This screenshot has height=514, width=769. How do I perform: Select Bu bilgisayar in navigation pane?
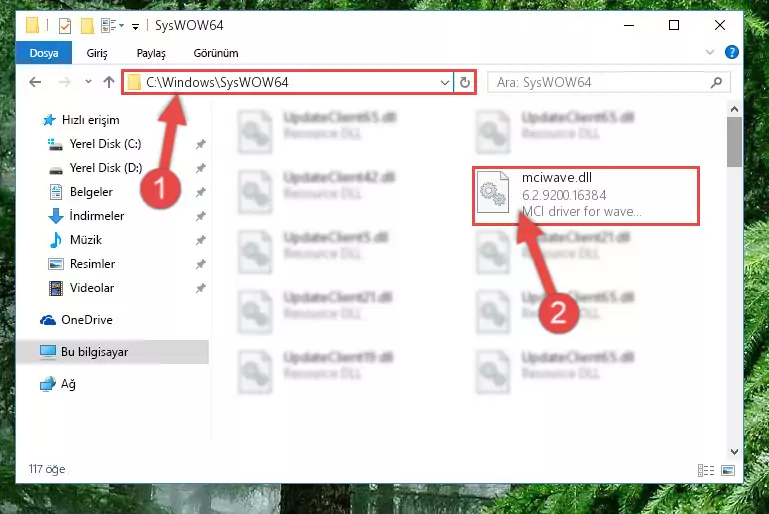(112, 352)
